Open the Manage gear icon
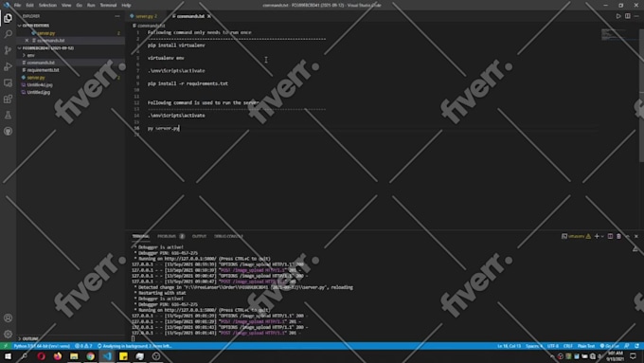 (x=8, y=334)
